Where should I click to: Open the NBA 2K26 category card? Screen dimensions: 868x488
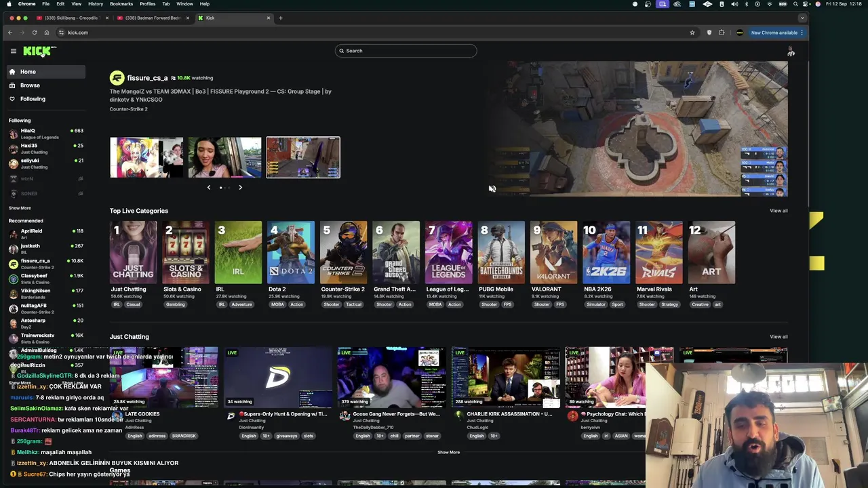[x=606, y=252]
